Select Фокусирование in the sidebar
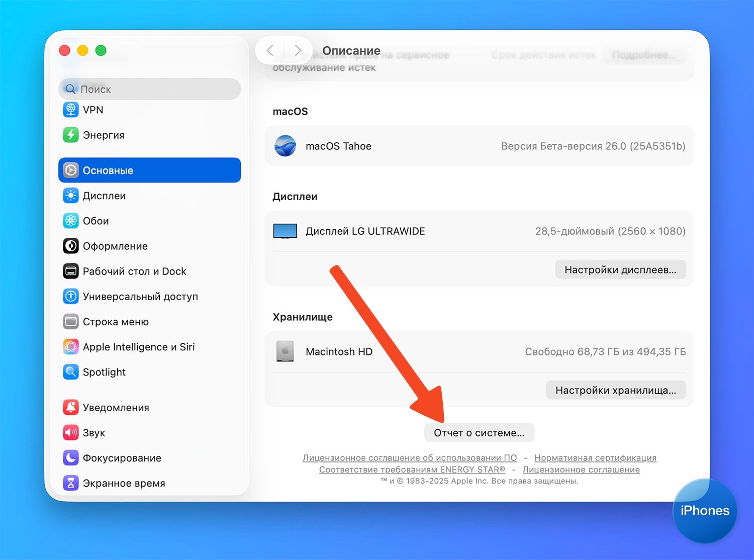The width and height of the screenshot is (754, 560). pyautogui.click(x=150, y=457)
